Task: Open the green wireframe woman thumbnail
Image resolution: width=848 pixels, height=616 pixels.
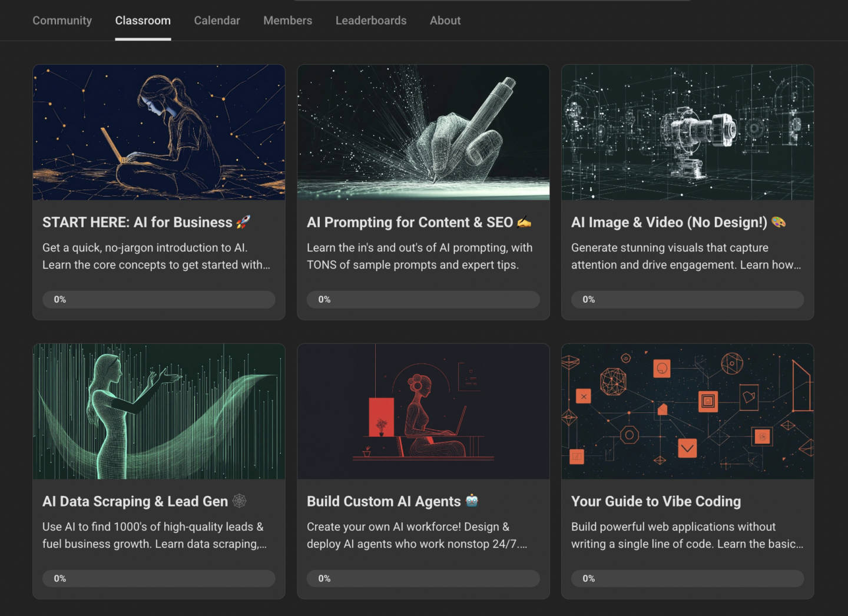Action: tap(159, 412)
